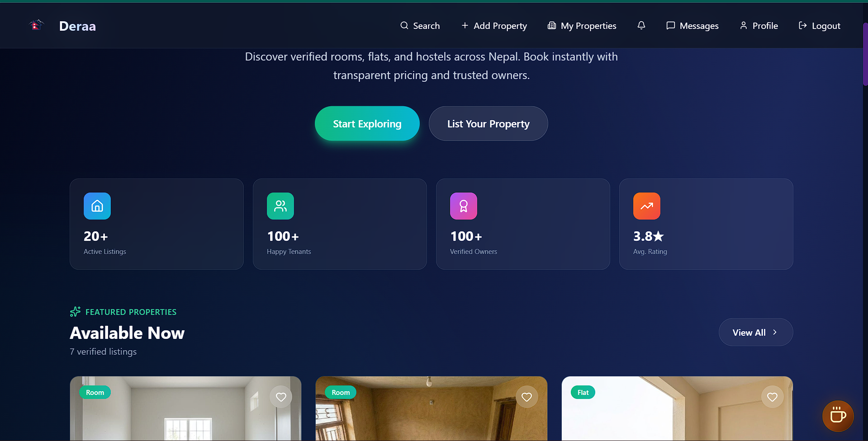Go to Messages in the navbar
This screenshot has height=441, width=868.
[692, 26]
